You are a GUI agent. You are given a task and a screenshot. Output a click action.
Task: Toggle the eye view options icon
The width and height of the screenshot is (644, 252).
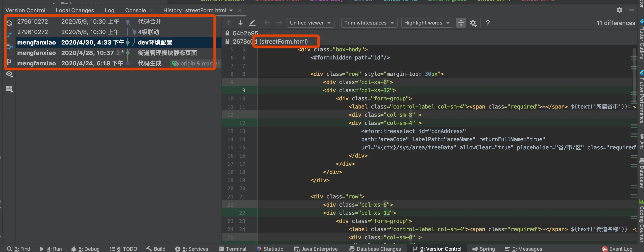coord(9,74)
